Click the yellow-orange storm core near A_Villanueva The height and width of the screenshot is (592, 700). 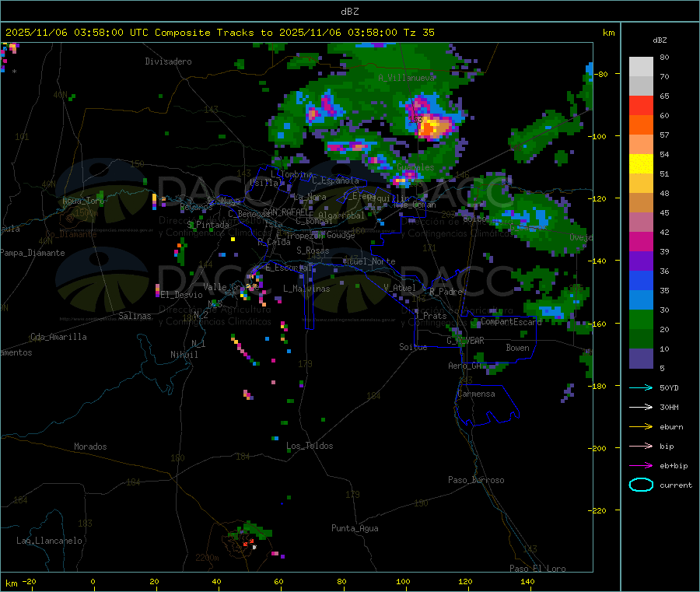pos(432,126)
